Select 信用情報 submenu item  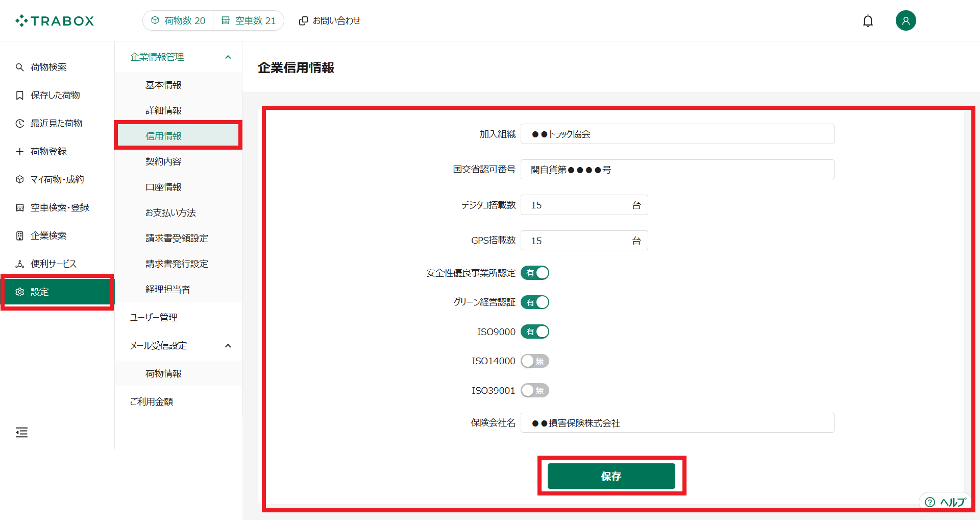tap(178, 136)
